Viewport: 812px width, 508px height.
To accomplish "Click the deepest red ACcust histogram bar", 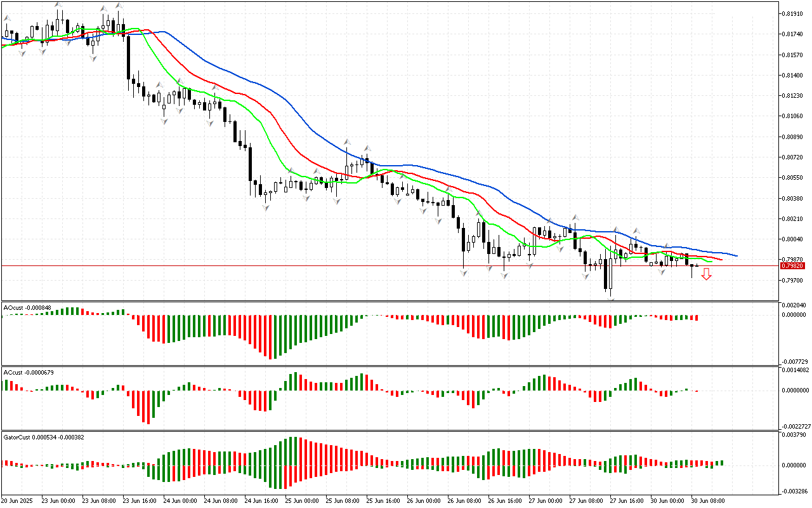I will 147,406.
